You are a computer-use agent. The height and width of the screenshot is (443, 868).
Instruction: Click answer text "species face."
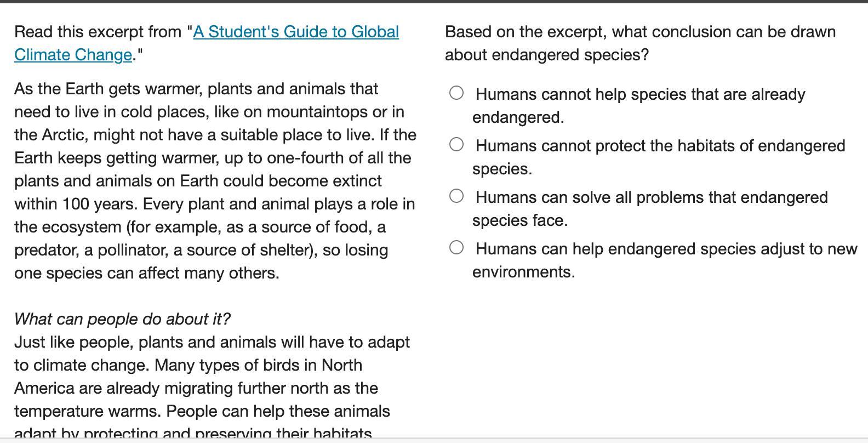point(519,220)
